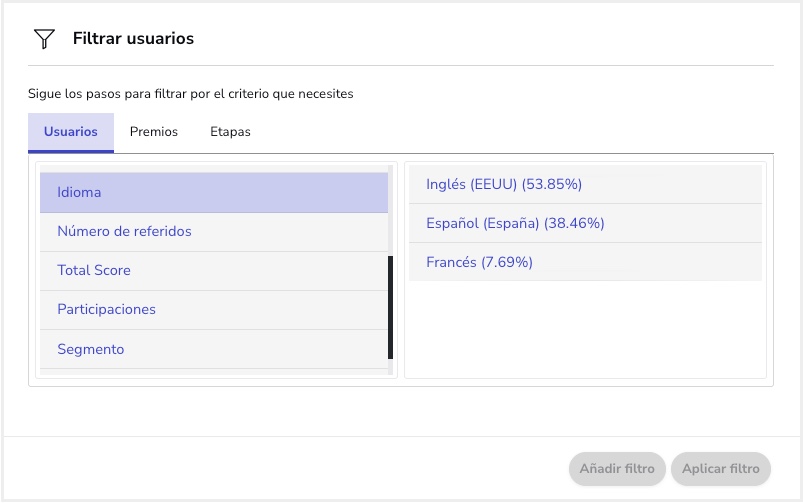803x503 pixels.
Task: Click the criteria list scrollbar thumb
Action: click(x=391, y=307)
